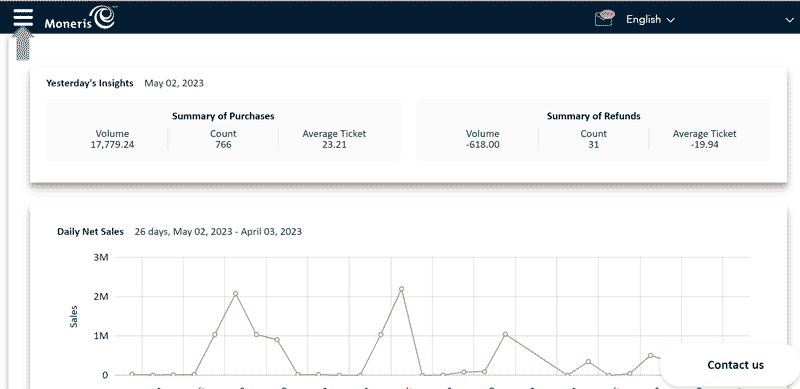800x389 pixels.
Task: Select the Yesterday's Insights heading
Action: coord(90,83)
